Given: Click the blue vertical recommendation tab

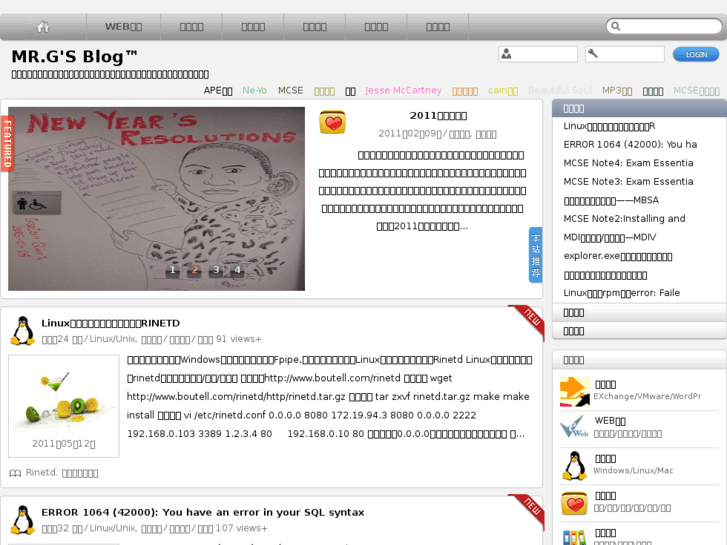Looking at the screenshot, I should (x=536, y=255).
